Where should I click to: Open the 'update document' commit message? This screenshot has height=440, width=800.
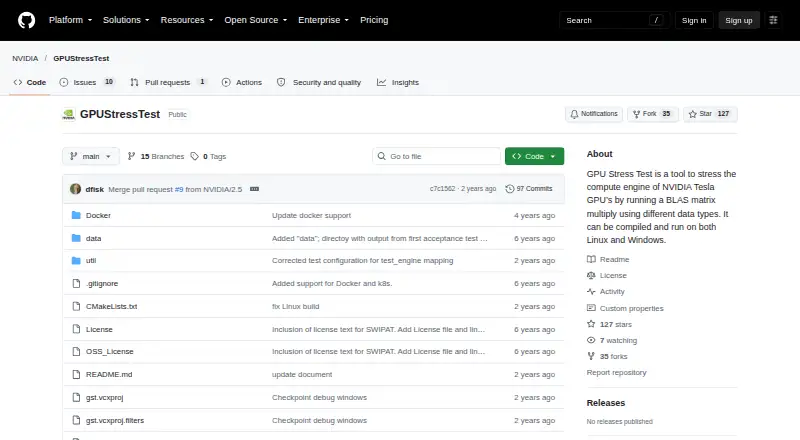pyautogui.click(x=302, y=375)
